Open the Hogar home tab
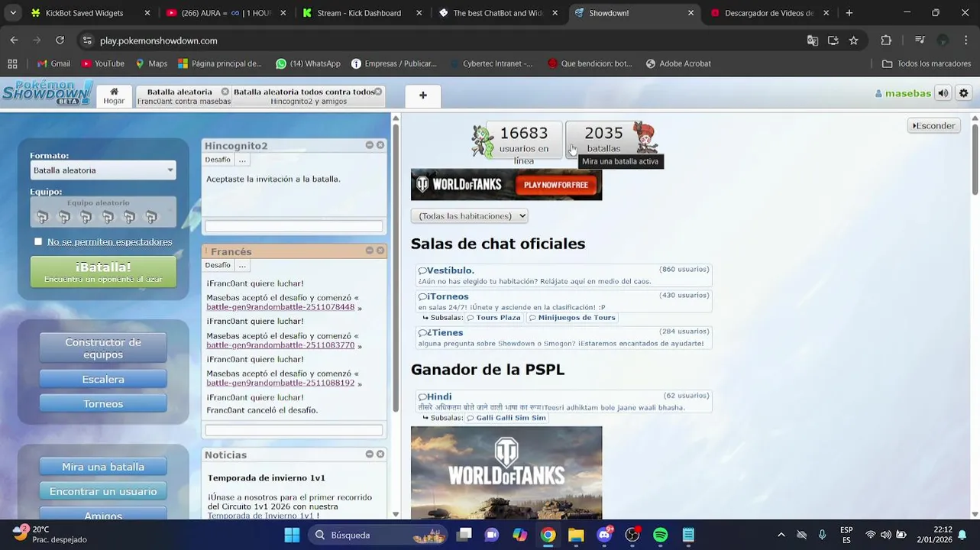This screenshot has width=980, height=550. click(x=114, y=95)
